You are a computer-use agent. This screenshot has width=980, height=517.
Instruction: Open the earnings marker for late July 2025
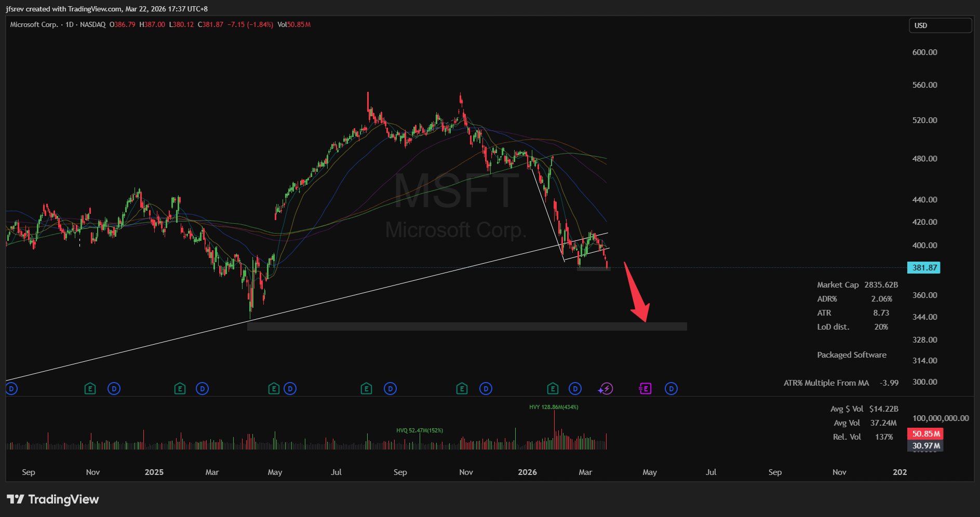tap(367, 388)
